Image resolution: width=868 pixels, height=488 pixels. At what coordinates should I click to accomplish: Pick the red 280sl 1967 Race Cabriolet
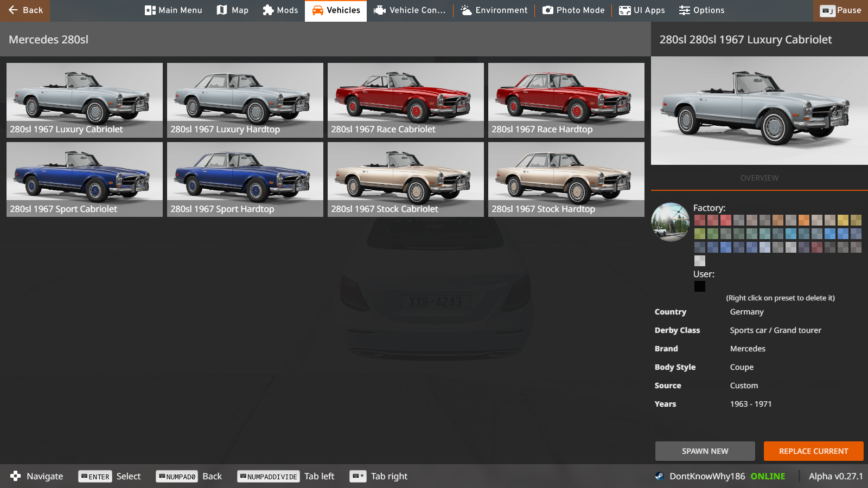[x=406, y=100]
